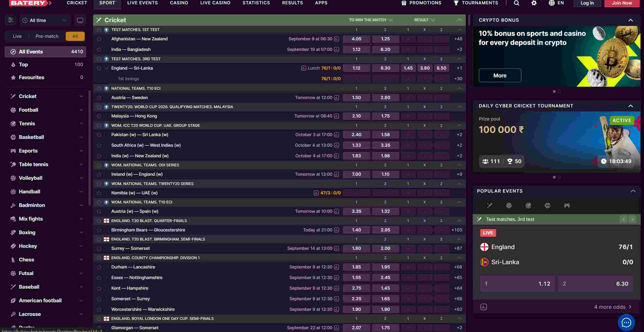
Task: Open the RESULT market dropdown
Action: 424,20
